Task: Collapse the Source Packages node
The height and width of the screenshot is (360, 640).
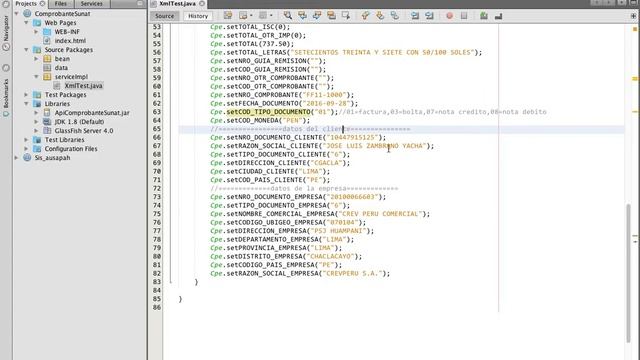Action: pos(27,49)
